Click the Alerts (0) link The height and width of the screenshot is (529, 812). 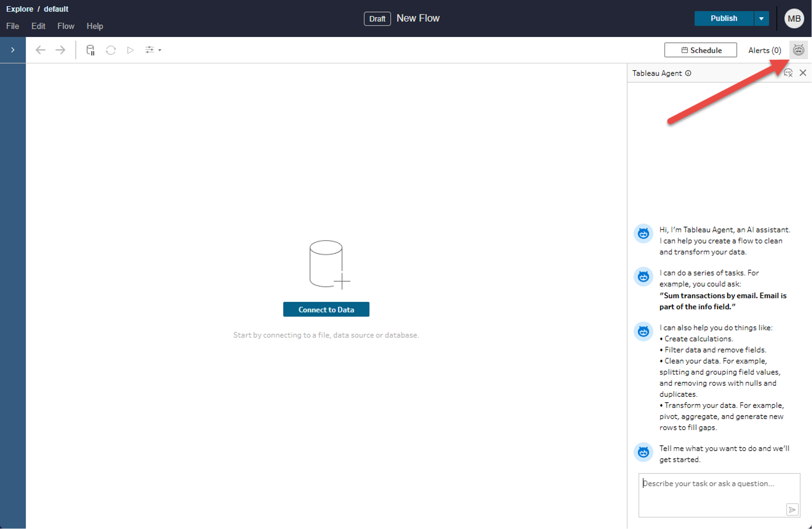coord(764,50)
